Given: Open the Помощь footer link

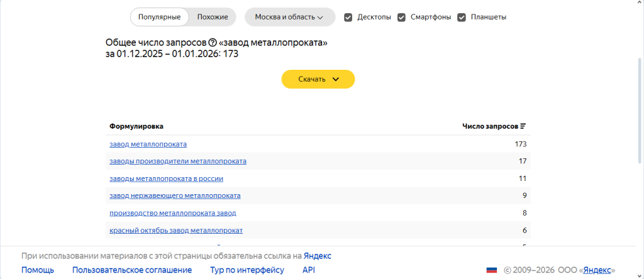Looking at the screenshot, I should [38, 270].
